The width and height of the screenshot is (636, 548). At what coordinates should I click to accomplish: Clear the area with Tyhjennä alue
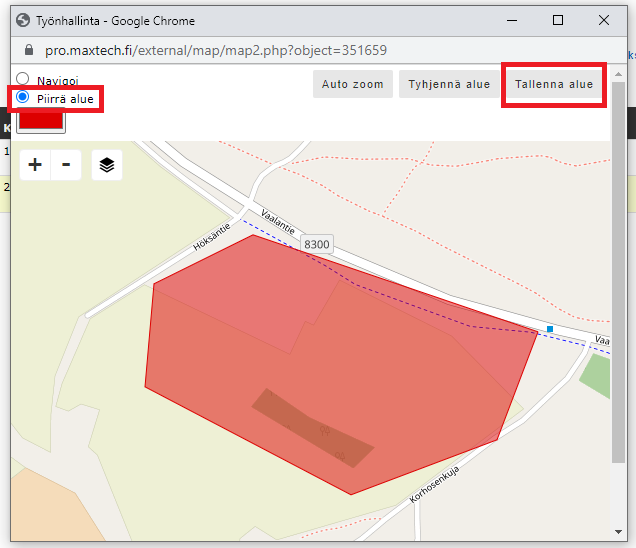point(449,84)
